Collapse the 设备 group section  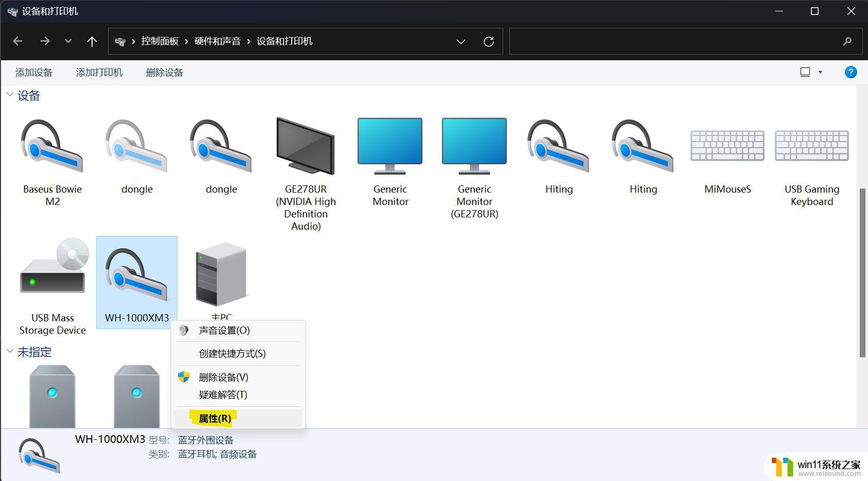click(x=10, y=95)
